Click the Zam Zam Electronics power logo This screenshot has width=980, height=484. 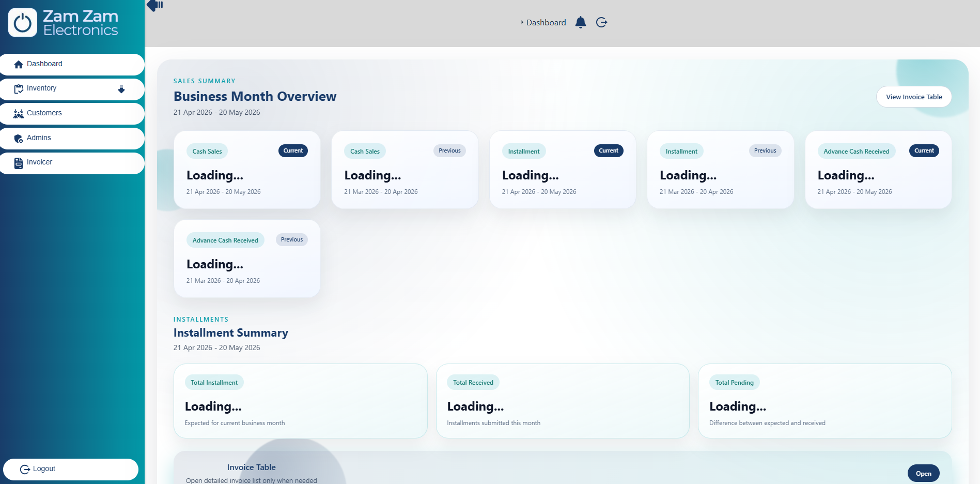[23, 23]
